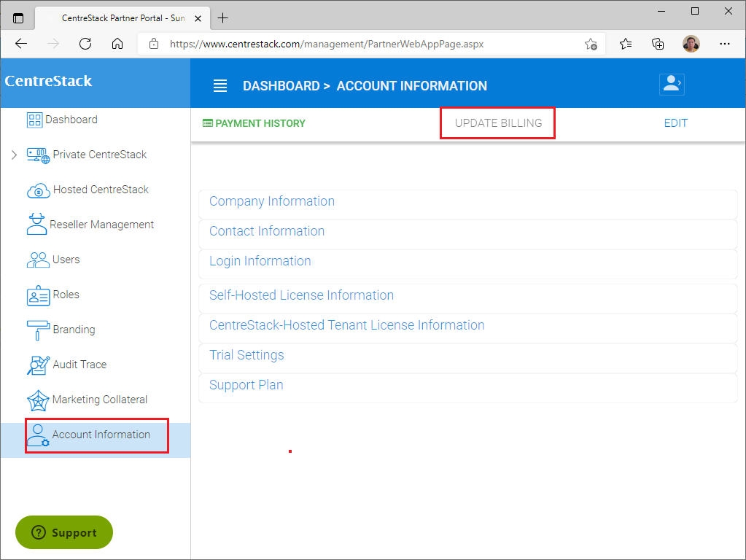Expand Self-Hosted License Information section

468,299
